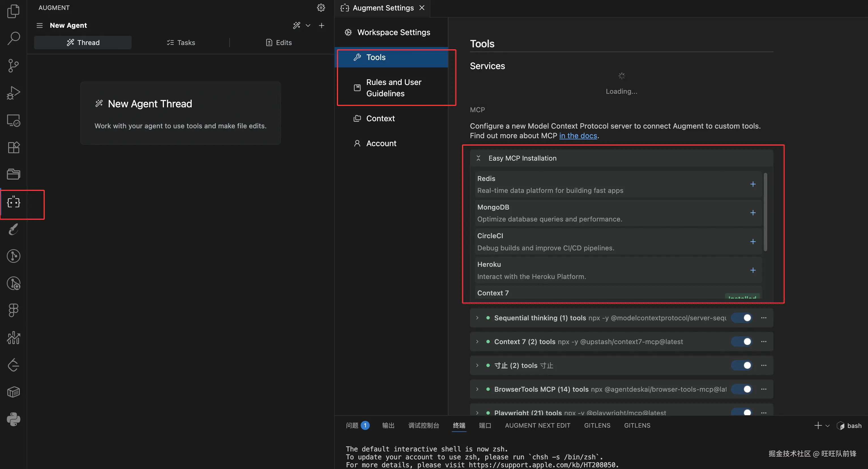The image size is (868, 469).
Task: Select Rules and User Guidelines
Action: pos(393,88)
